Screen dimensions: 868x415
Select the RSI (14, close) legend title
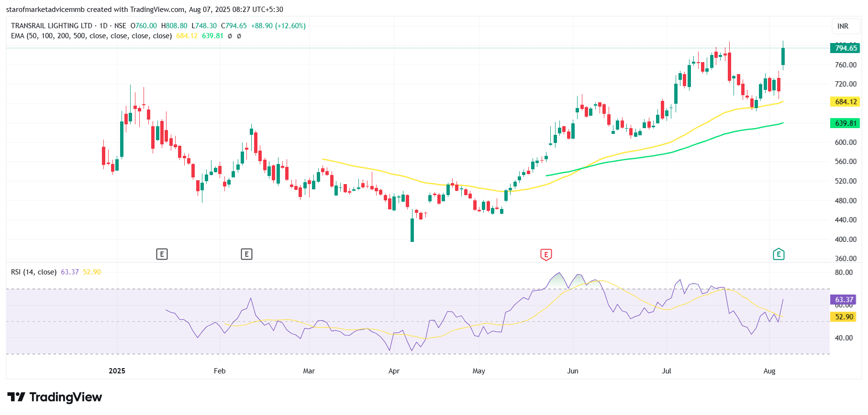click(34, 272)
